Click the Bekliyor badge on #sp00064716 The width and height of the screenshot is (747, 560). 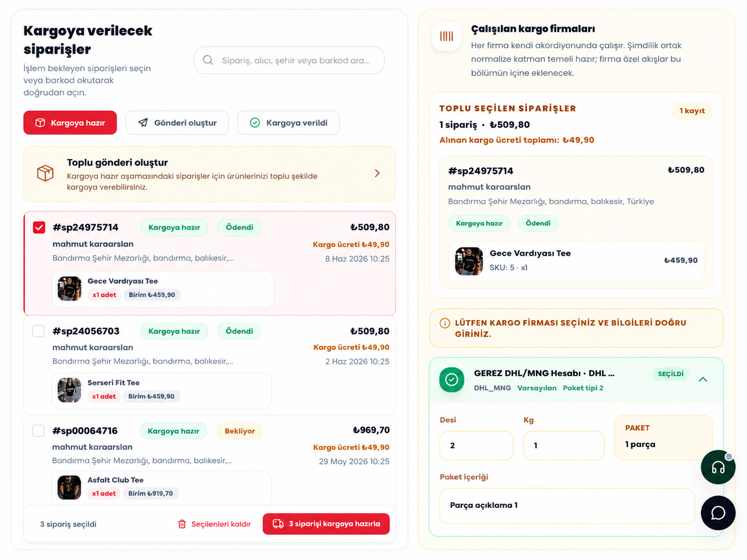[240, 431]
